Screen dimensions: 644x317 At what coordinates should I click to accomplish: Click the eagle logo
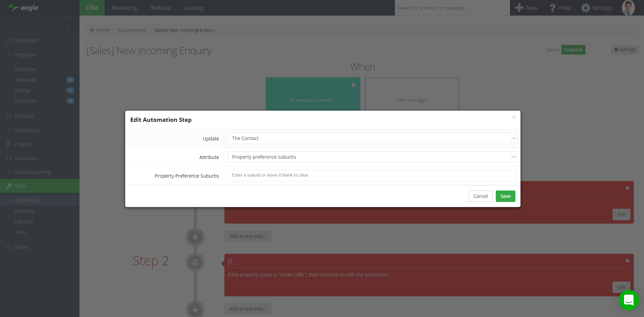[x=23, y=8]
